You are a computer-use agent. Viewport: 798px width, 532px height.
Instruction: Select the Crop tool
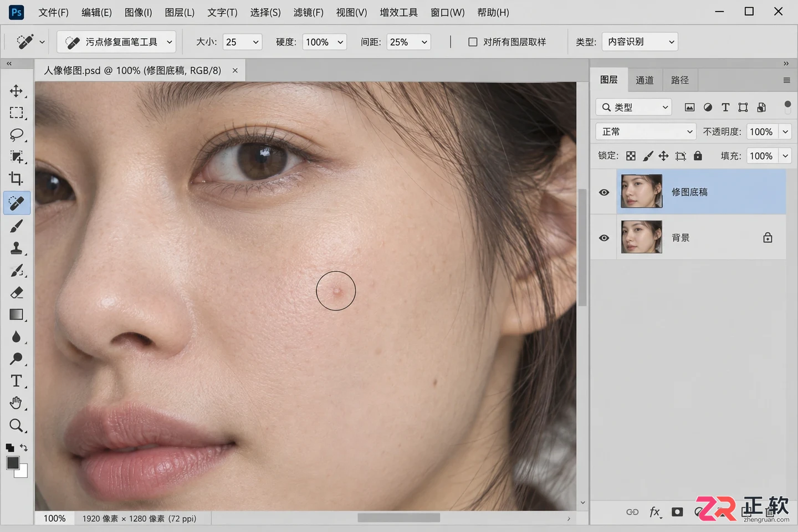point(17,178)
